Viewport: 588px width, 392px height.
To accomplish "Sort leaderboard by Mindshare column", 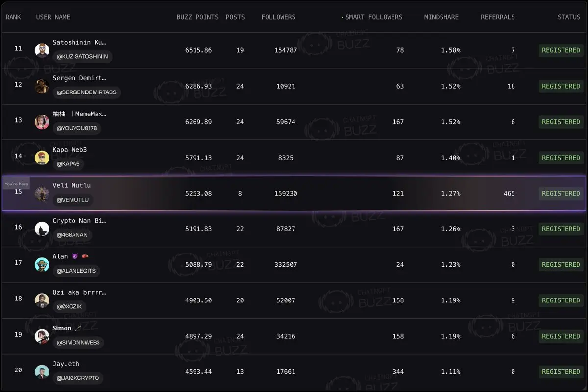I will coord(441,17).
